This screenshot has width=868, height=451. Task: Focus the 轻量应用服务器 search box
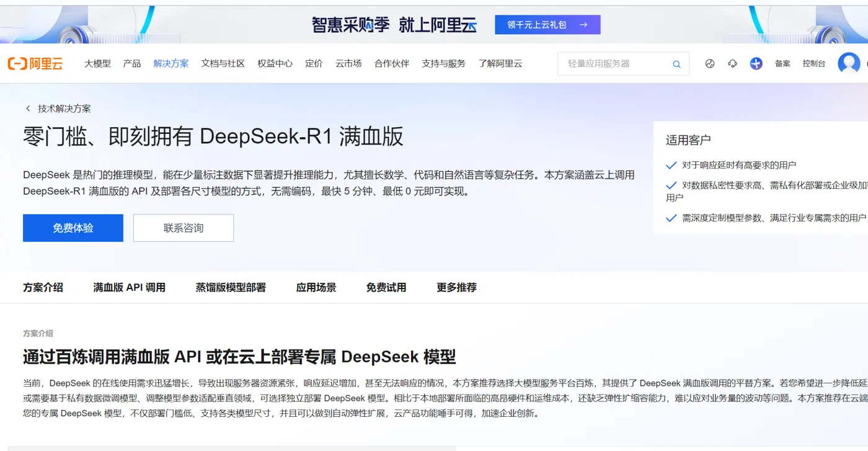point(623,64)
